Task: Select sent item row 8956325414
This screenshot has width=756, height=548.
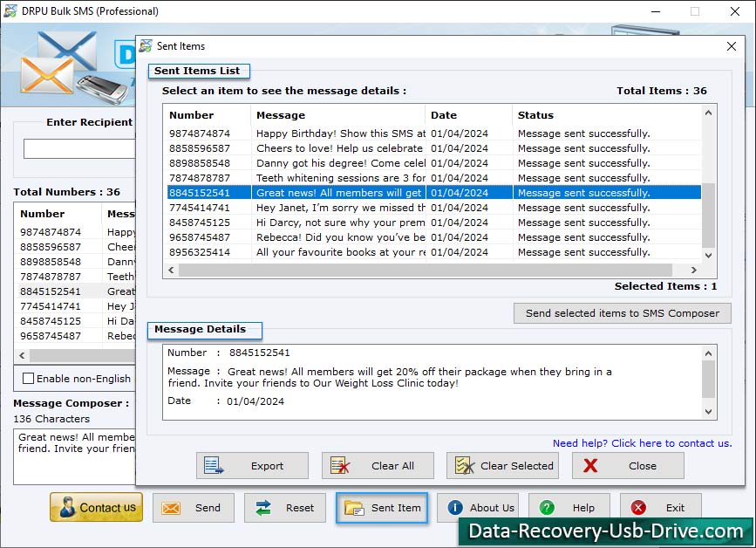Action: click(434, 252)
